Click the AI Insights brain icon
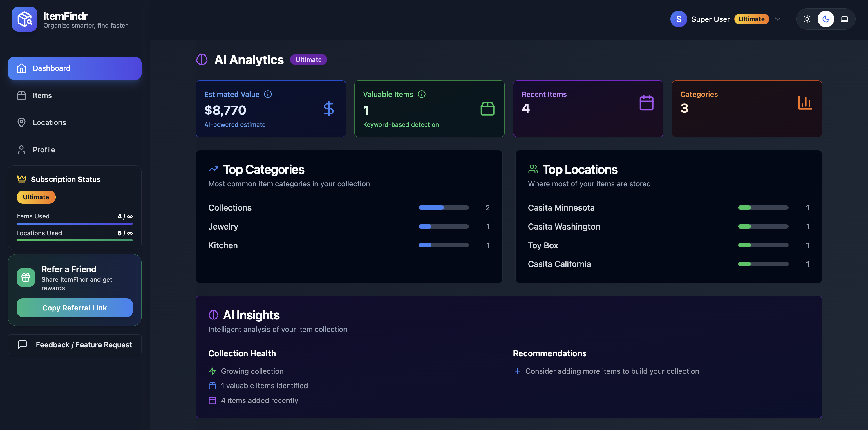This screenshot has height=430, width=868. point(214,315)
